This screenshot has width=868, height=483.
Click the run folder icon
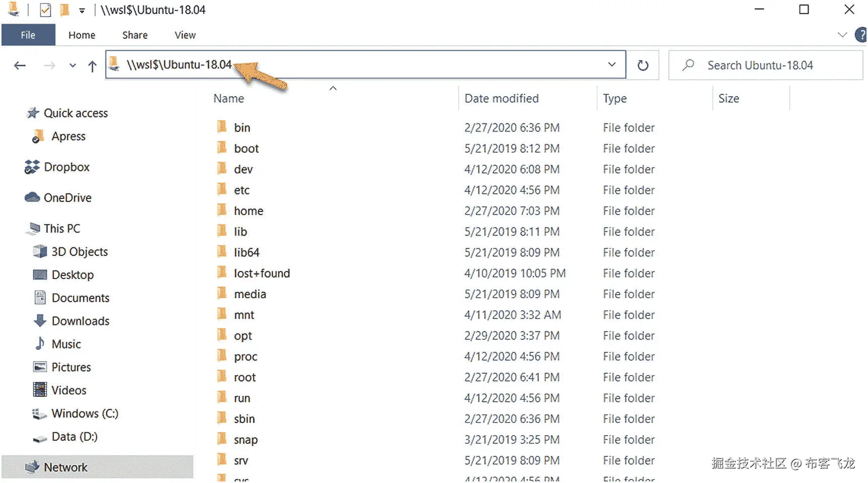pos(221,397)
